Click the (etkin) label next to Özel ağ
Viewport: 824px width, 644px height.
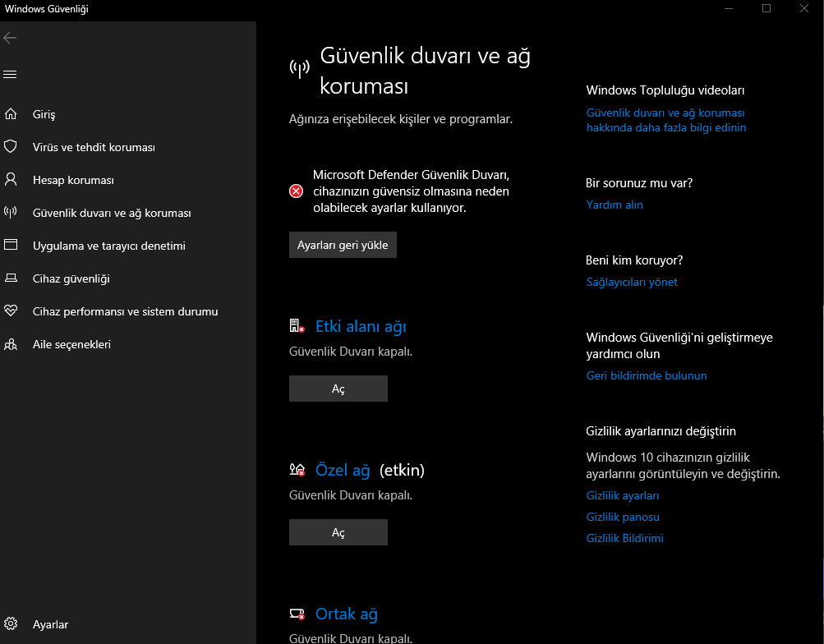402,470
